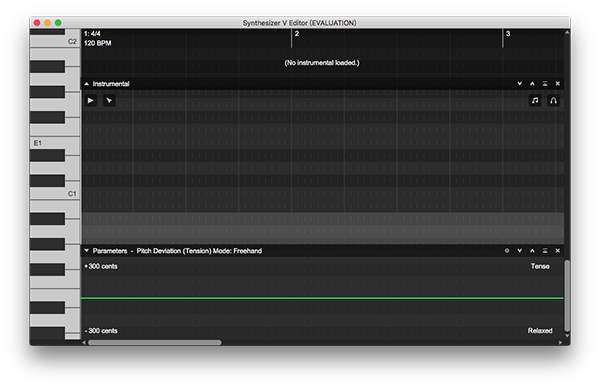
Task: Click the 120 BPM tempo label
Action: [98, 43]
